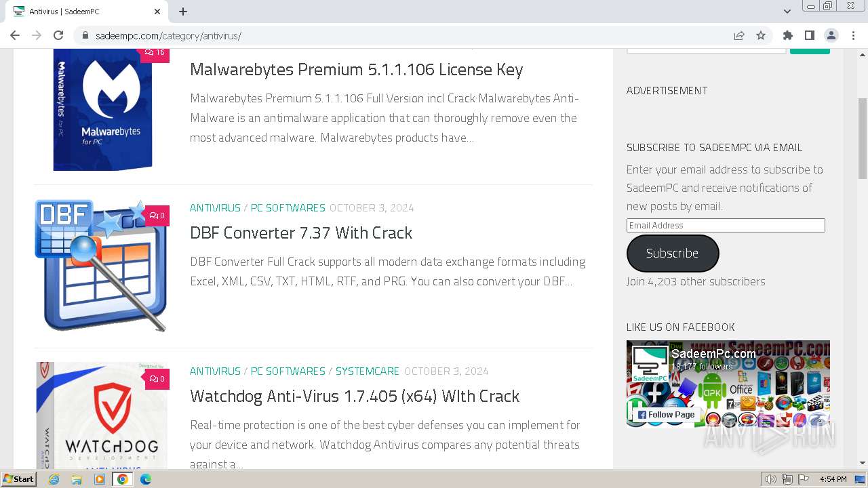Open a new browser tab
The height and width of the screenshot is (488, 868).
(183, 12)
